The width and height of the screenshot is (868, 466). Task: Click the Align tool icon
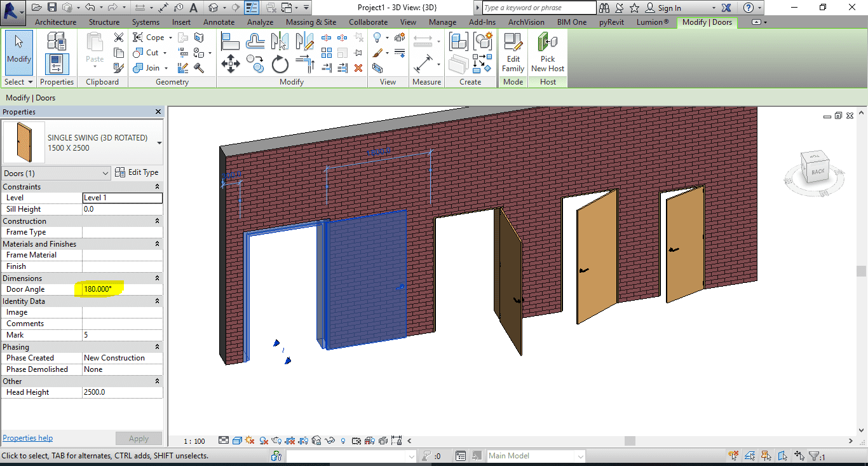(x=230, y=41)
